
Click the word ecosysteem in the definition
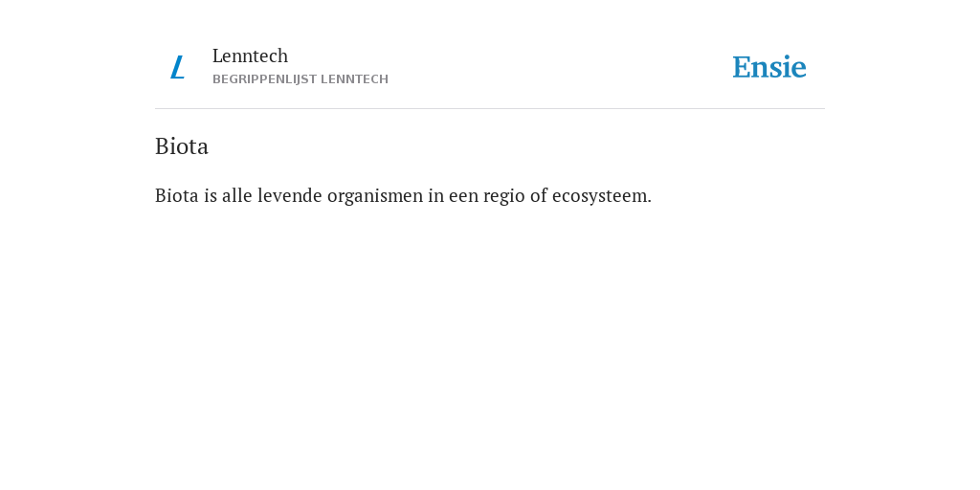(601, 196)
